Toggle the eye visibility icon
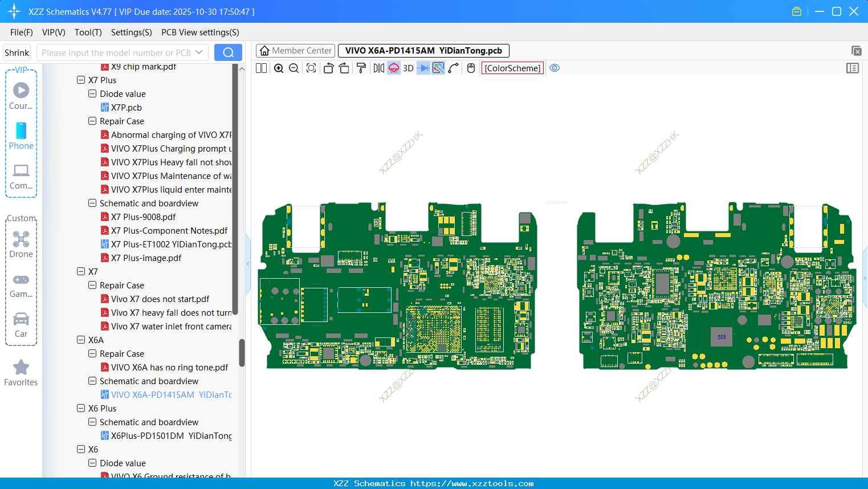 click(555, 68)
